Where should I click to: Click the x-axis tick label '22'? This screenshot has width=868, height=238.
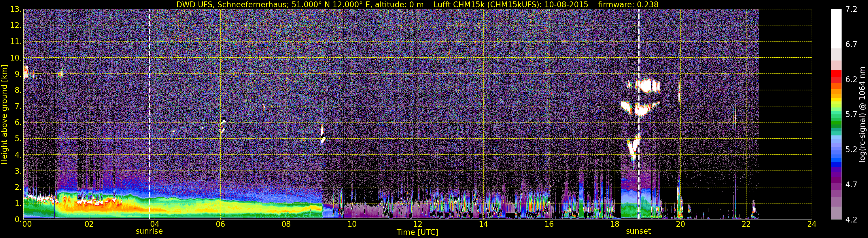pyautogui.click(x=746, y=224)
